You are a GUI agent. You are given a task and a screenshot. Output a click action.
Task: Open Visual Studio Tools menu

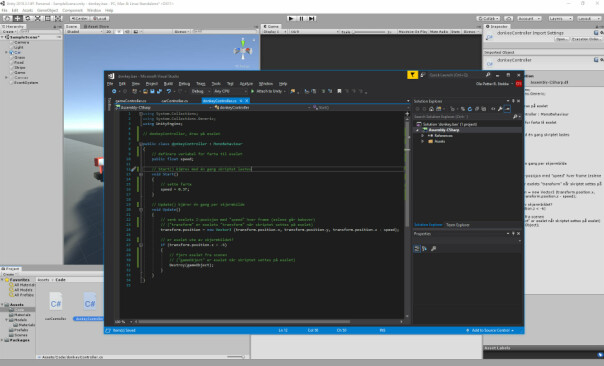pyautogui.click(x=216, y=84)
